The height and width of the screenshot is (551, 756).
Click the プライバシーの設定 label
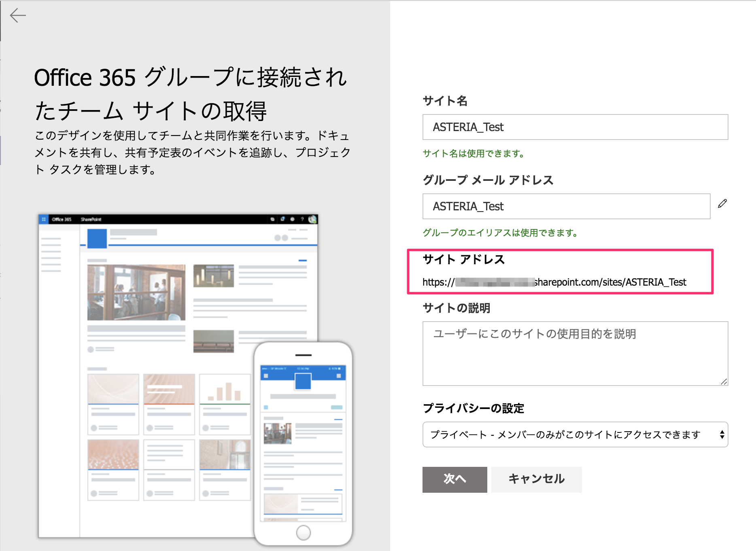[473, 408]
